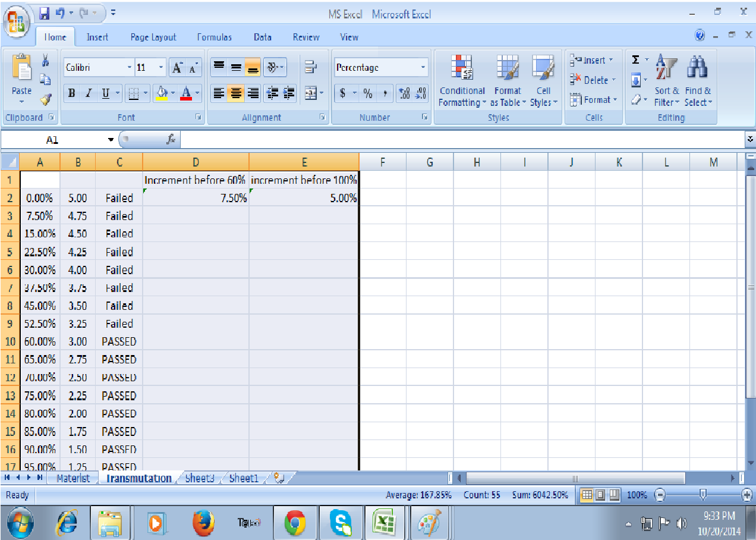Open the Office Button menu

17,21
